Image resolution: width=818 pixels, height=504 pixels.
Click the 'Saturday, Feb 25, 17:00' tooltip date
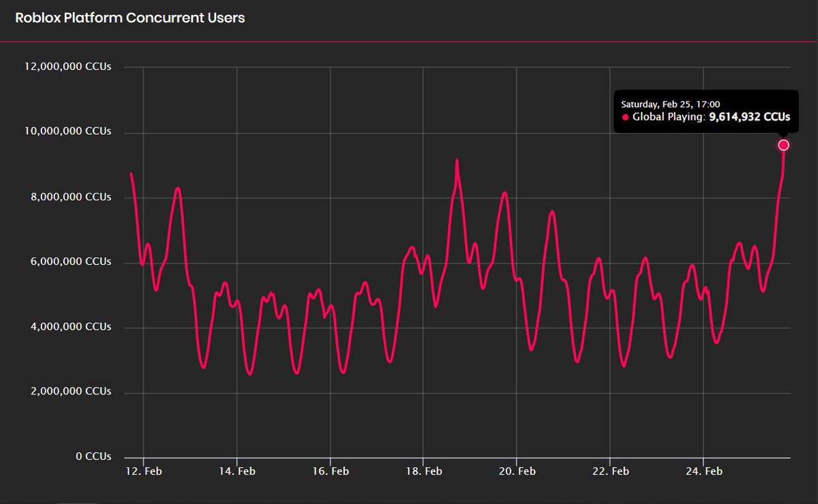(x=671, y=104)
